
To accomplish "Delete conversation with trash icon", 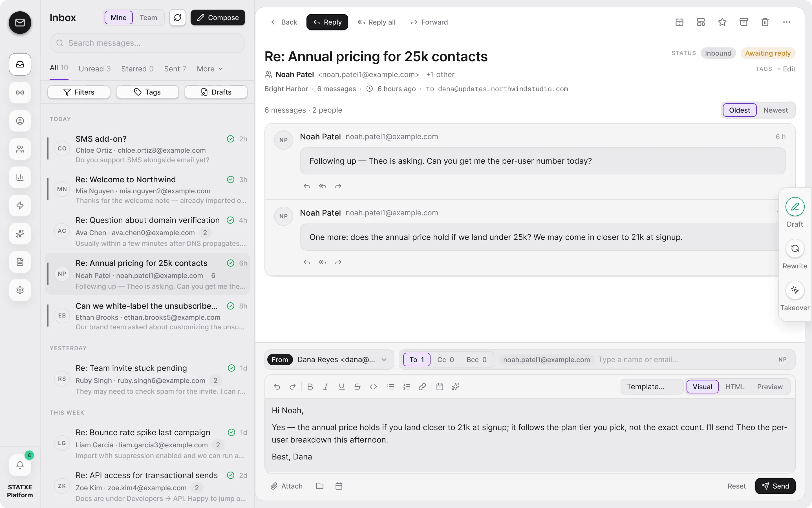I will coord(765,22).
